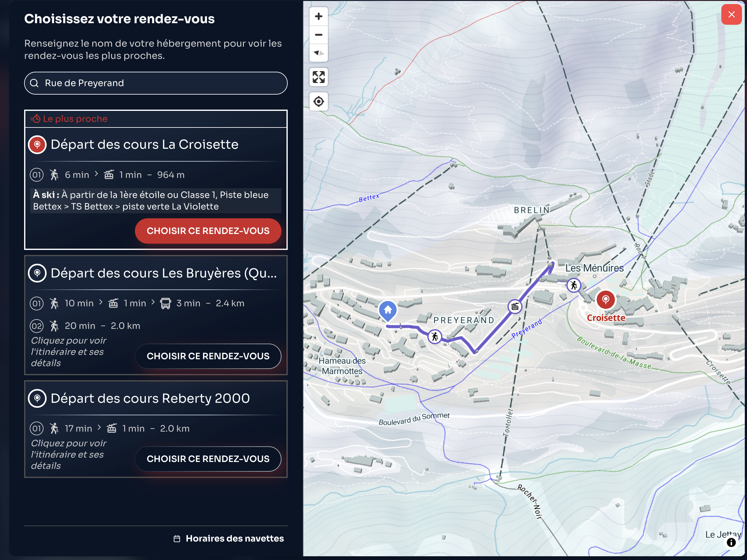Click Départ des cours La Croisette title
This screenshot has width=747, height=560.
[145, 145]
